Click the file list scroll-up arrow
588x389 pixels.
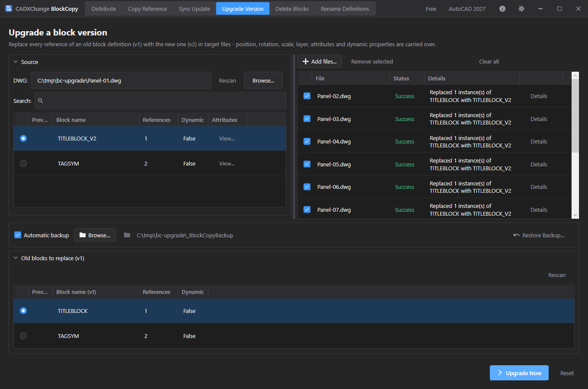pyautogui.click(x=575, y=76)
